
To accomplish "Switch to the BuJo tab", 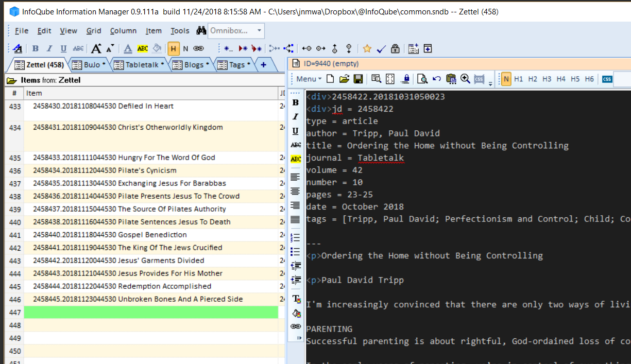I will [88, 64].
